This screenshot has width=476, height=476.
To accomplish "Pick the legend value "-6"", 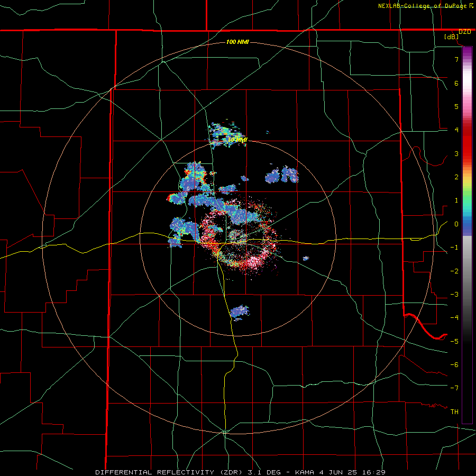I will click(454, 365).
